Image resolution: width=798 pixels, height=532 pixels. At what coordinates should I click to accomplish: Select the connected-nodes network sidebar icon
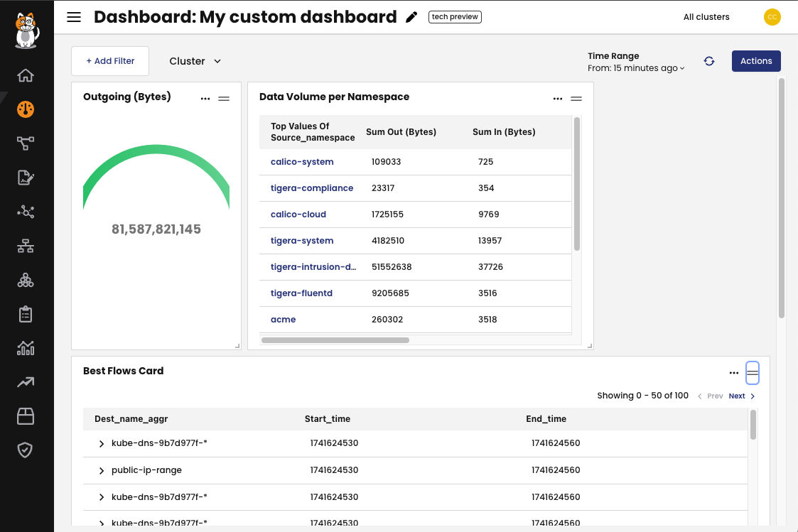26,211
